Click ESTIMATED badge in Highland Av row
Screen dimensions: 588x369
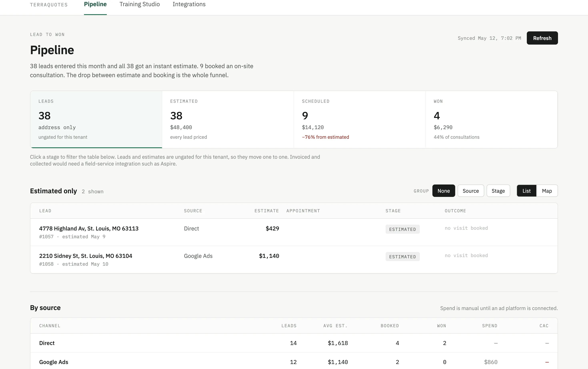[402, 229]
